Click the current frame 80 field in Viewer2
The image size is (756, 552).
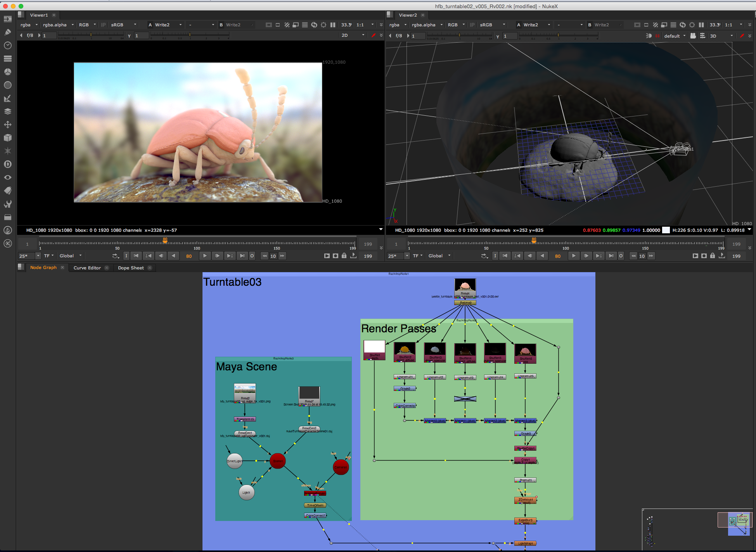pyautogui.click(x=558, y=256)
